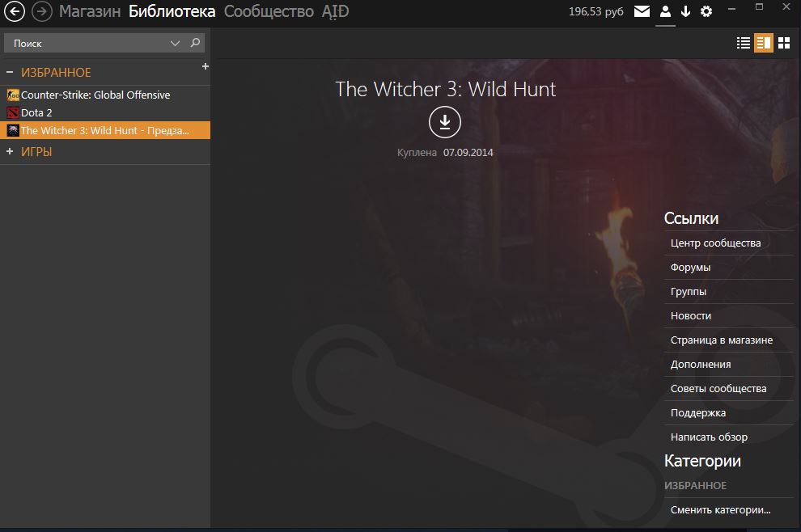Click the wallet balance 196,53 руб
Image resolution: width=801 pixels, height=532 pixels.
coord(596,11)
